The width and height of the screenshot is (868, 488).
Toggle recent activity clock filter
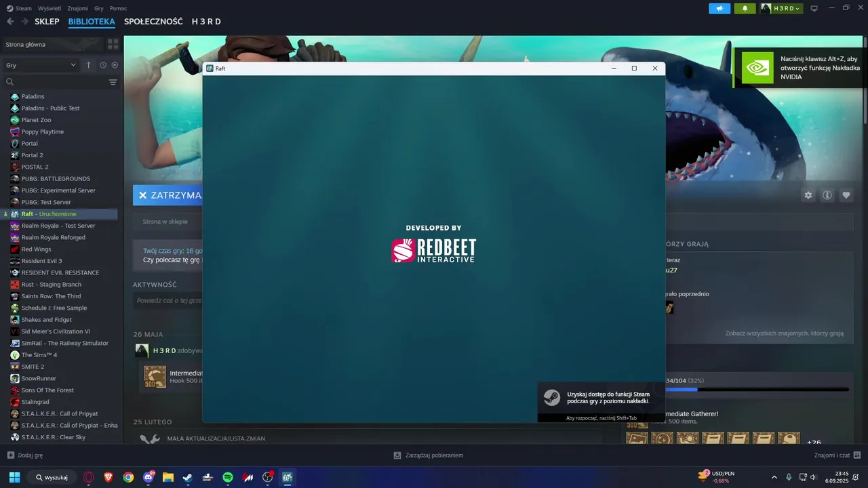pyautogui.click(x=103, y=65)
